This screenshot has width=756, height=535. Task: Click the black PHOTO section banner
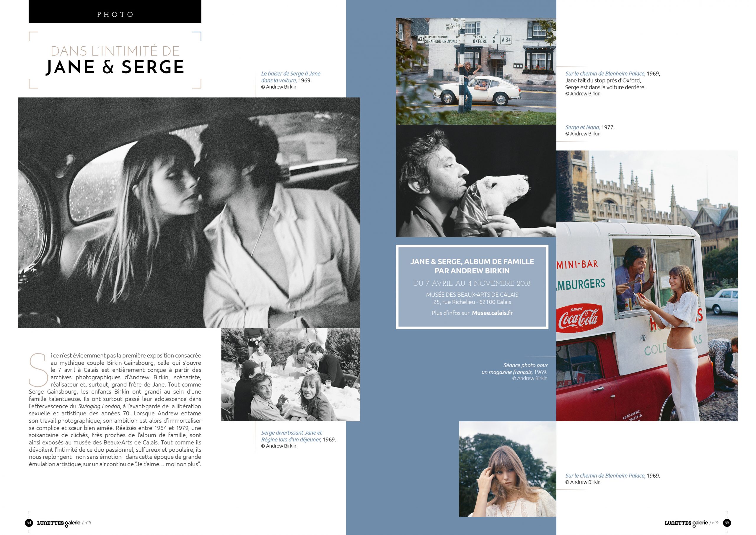pyautogui.click(x=115, y=12)
